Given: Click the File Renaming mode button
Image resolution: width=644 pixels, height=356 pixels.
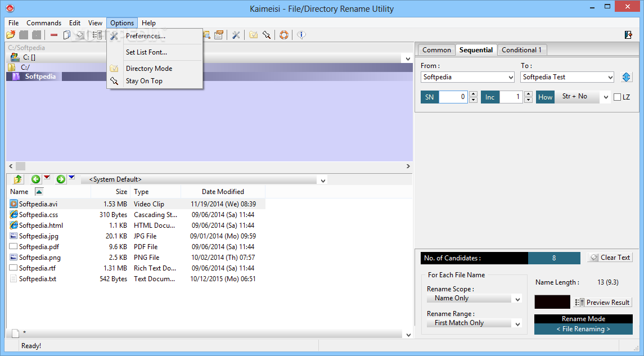Looking at the screenshot, I should [x=583, y=329].
